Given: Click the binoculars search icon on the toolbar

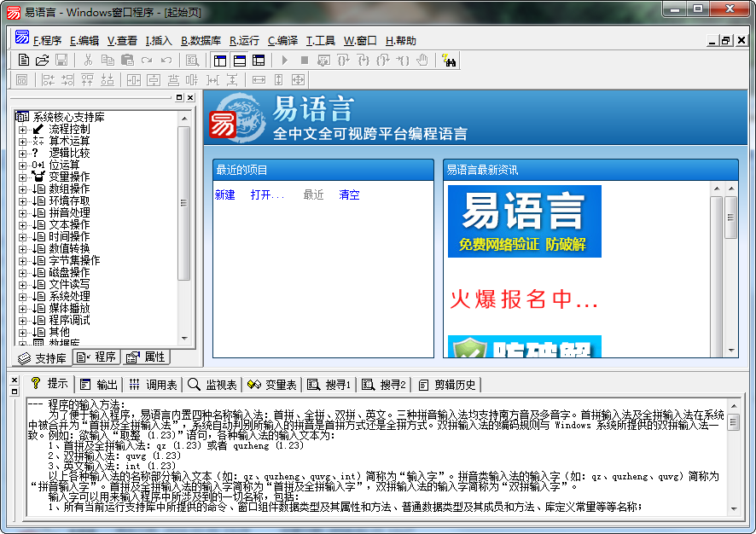Looking at the screenshot, I should (449, 60).
